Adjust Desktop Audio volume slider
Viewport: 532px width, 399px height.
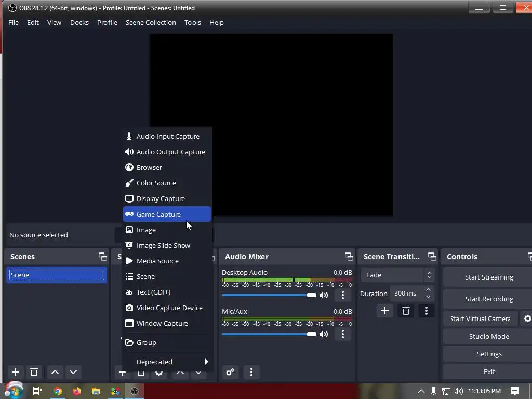pyautogui.click(x=269, y=295)
